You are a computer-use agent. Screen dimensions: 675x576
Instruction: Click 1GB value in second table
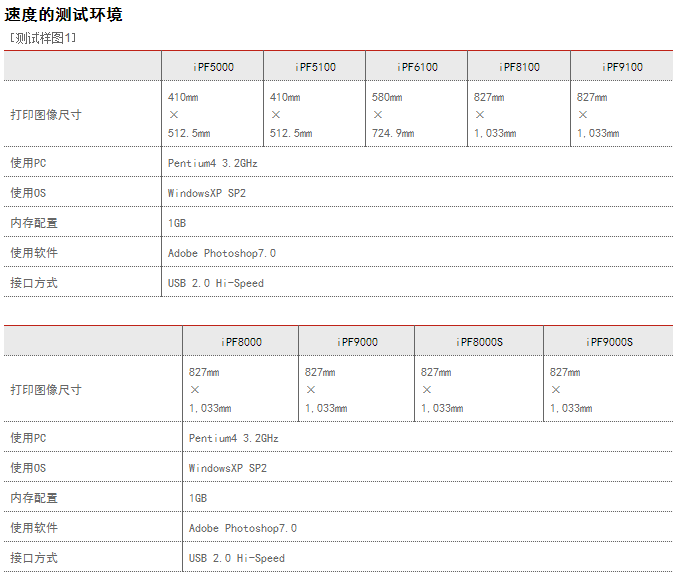coord(198,499)
